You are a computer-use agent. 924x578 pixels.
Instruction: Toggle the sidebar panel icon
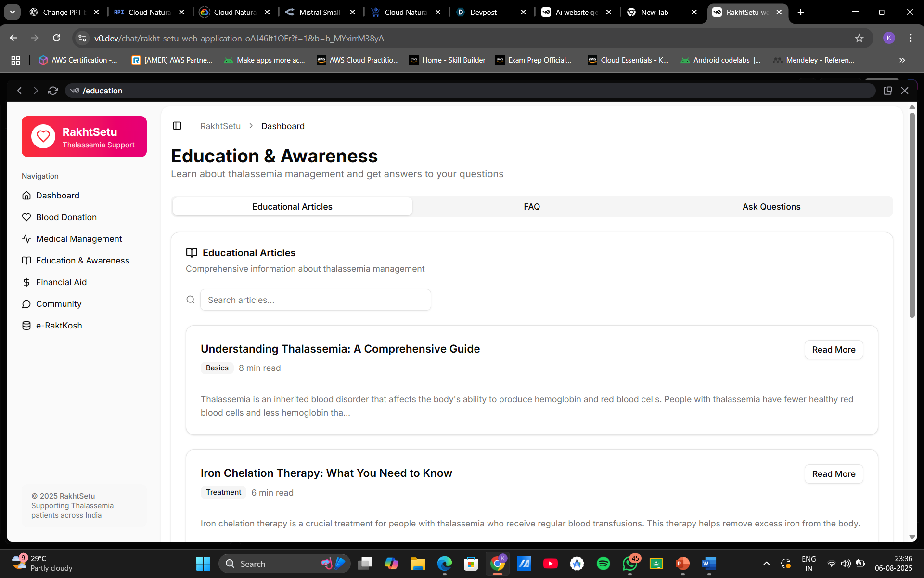pos(177,126)
